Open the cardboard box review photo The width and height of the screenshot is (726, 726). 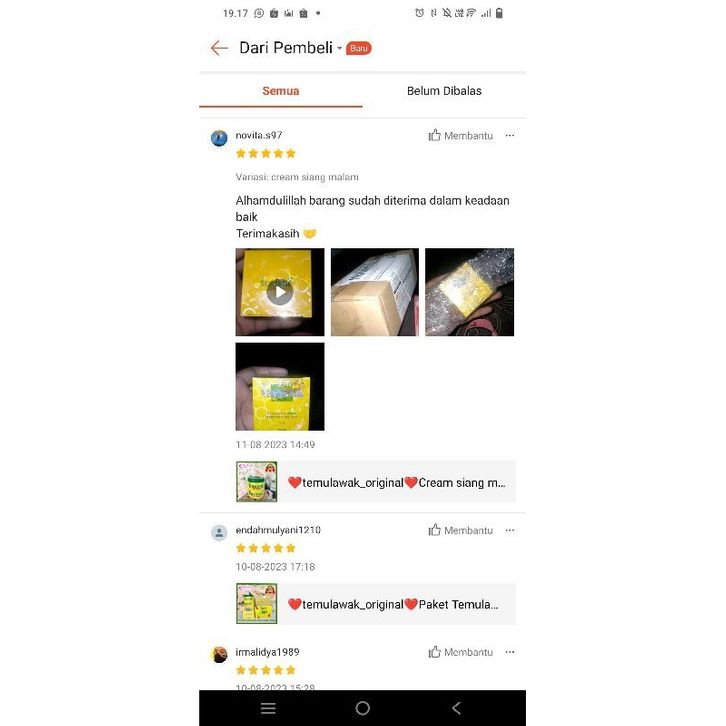tap(375, 292)
